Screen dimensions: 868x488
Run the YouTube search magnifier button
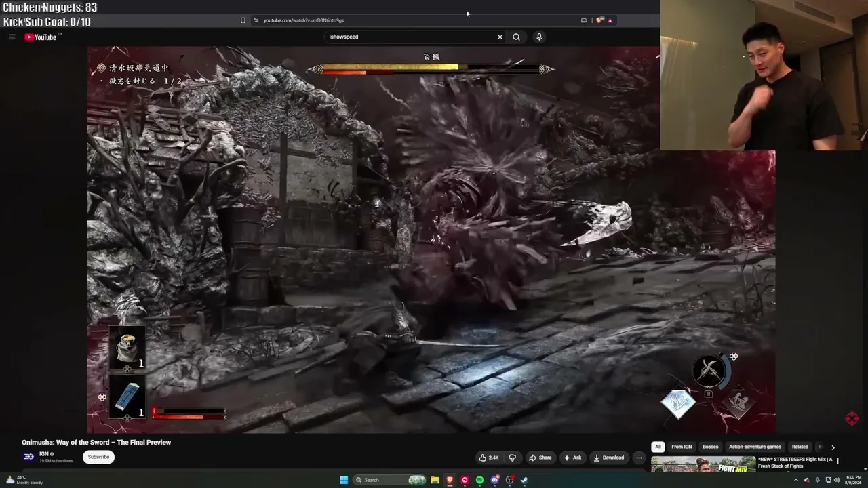pyautogui.click(x=516, y=37)
